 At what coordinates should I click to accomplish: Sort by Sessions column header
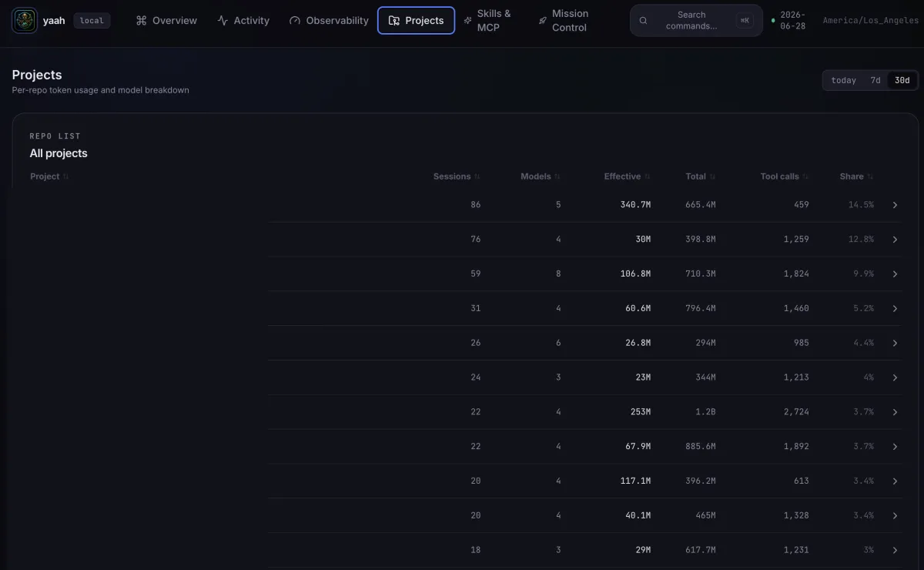click(457, 176)
